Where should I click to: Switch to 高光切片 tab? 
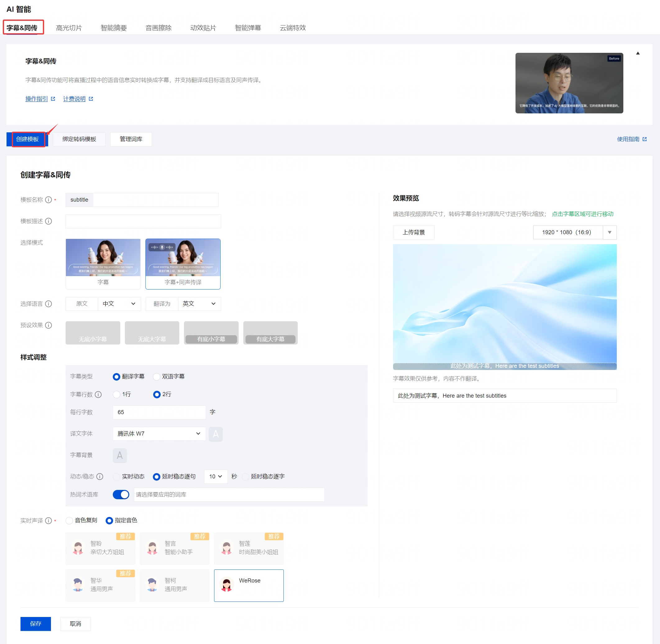[69, 28]
